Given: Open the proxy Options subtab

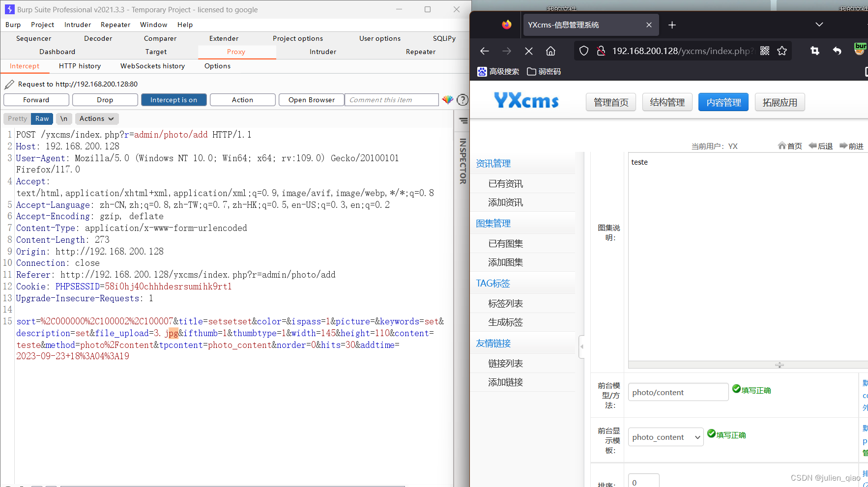Looking at the screenshot, I should 218,66.
